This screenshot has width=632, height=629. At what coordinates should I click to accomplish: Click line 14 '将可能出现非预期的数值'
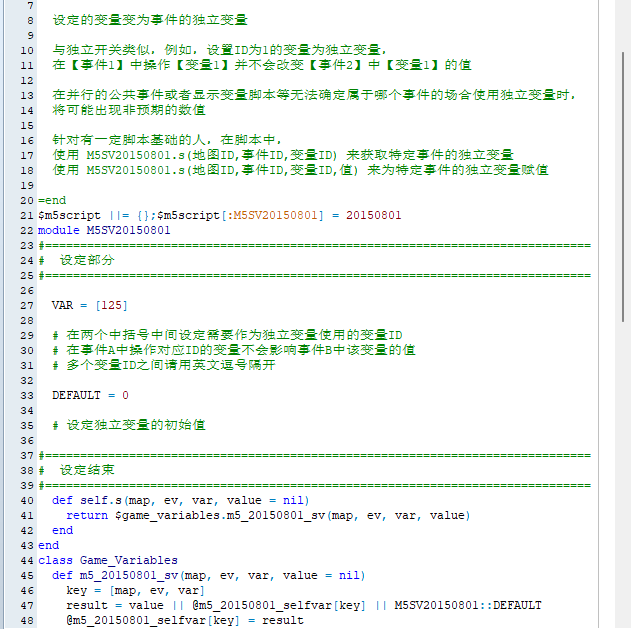point(129,110)
